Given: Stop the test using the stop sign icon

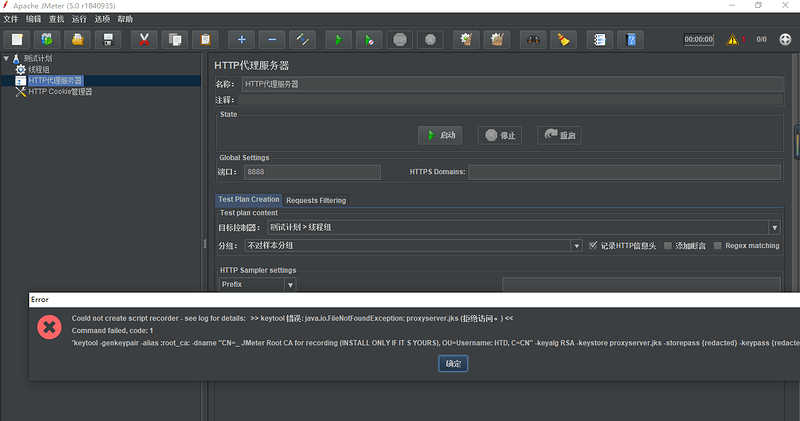Looking at the screenshot, I should tap(399, 39).
